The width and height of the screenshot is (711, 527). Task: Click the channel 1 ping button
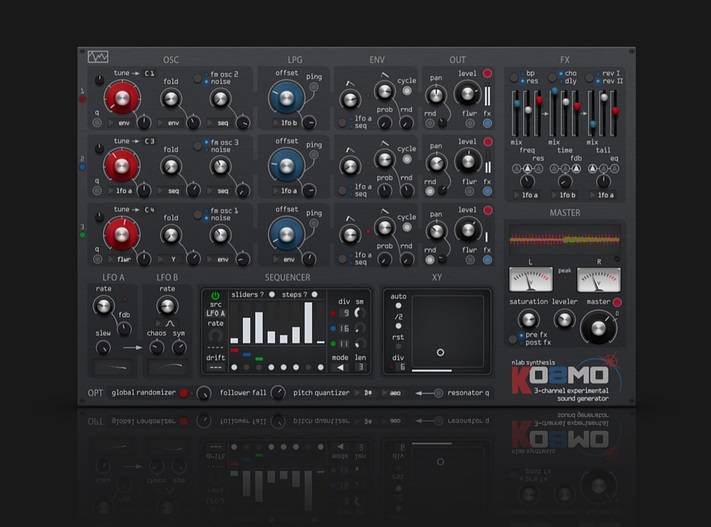click(x=314, y=87)
